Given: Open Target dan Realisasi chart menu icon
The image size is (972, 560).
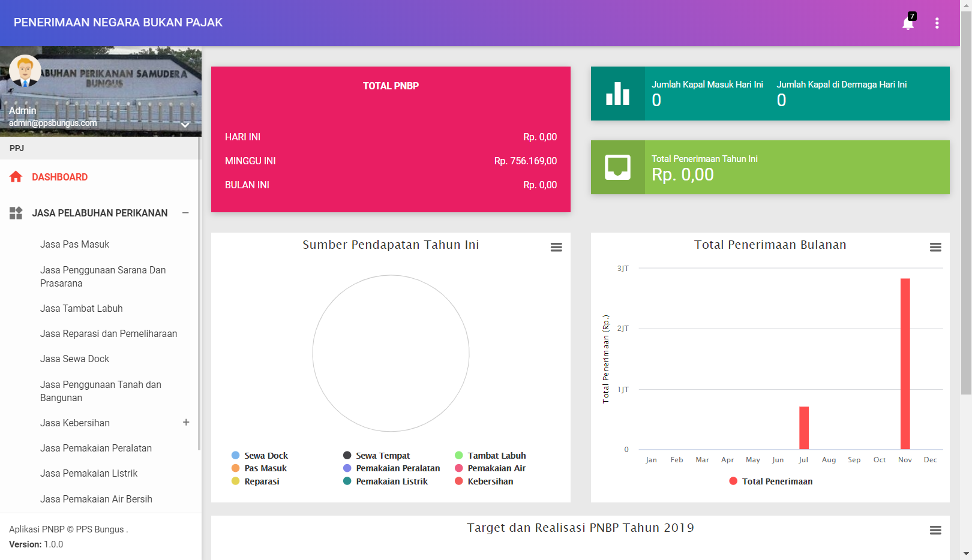Looking at the screenshot, I should 935,530.
